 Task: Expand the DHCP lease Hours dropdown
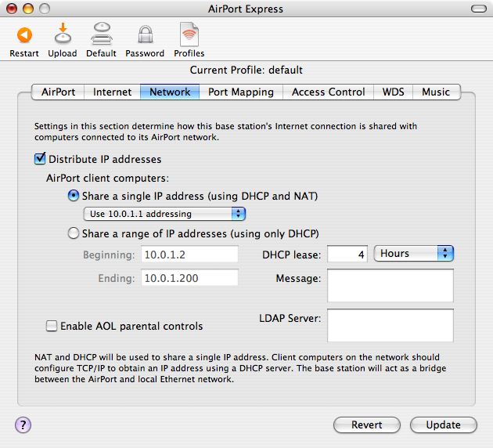pyautogui.click(x=415, y=254)
